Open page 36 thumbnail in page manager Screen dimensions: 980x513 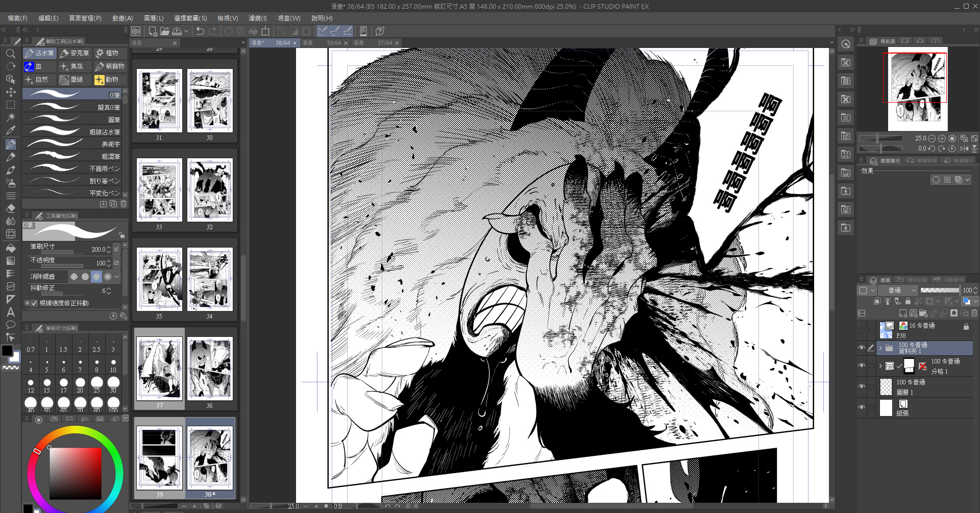(x=209, y=369)
